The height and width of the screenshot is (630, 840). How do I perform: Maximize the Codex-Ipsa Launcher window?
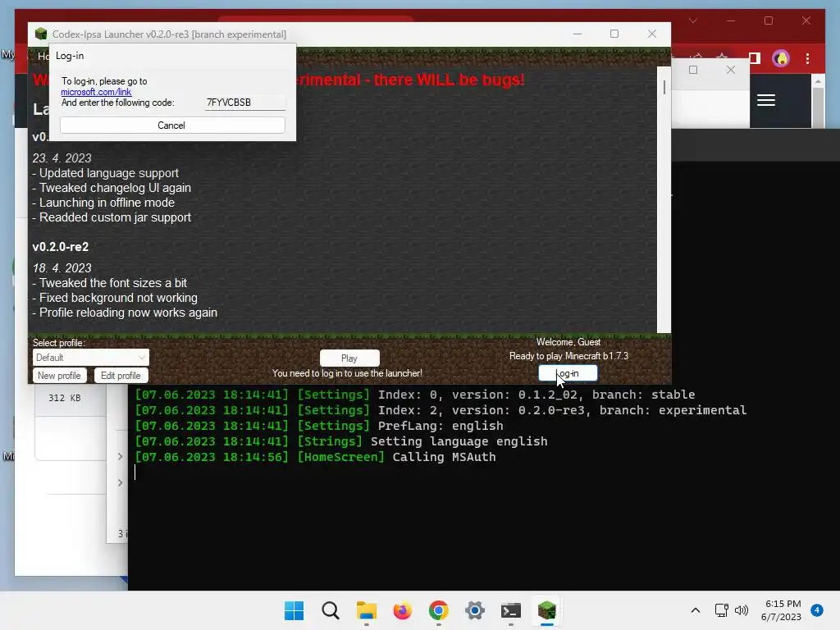(614, 34)
